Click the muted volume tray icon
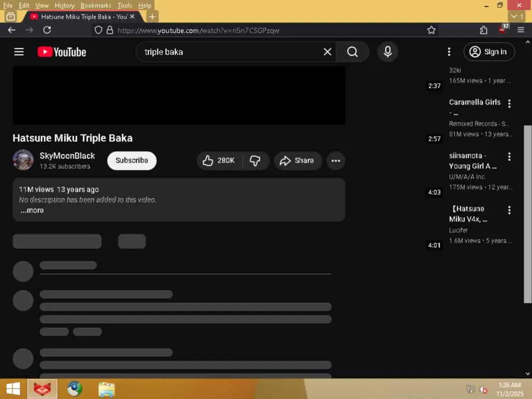The image size is (532, 399). click(x=484, y=390)
